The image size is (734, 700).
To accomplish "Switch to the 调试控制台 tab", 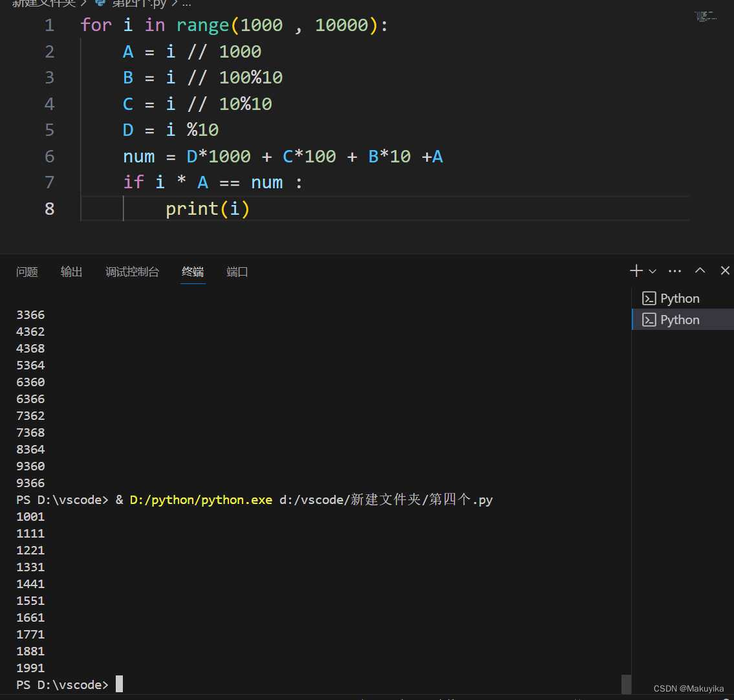I will [132, 272].
